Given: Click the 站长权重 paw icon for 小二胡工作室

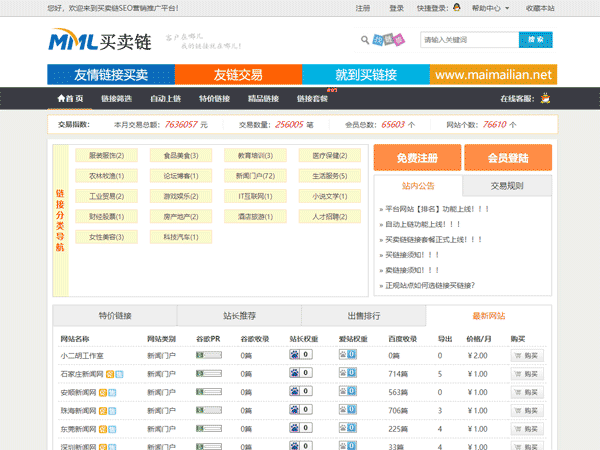Looking at the screenshot, I should tap(295, 356).
